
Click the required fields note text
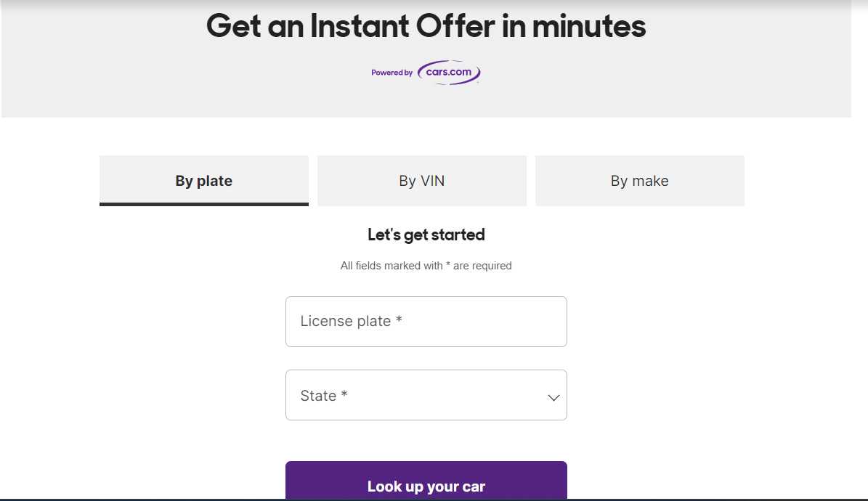[426, 266]
